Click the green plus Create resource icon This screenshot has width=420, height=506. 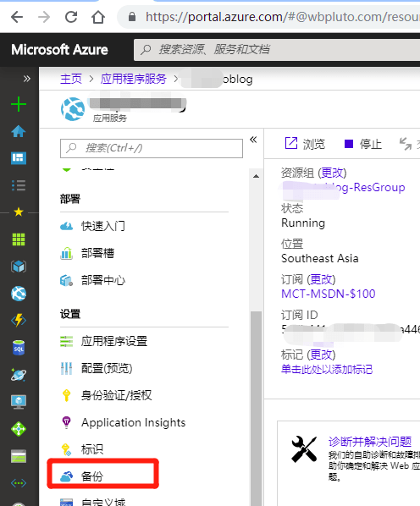tap(19, 104)
